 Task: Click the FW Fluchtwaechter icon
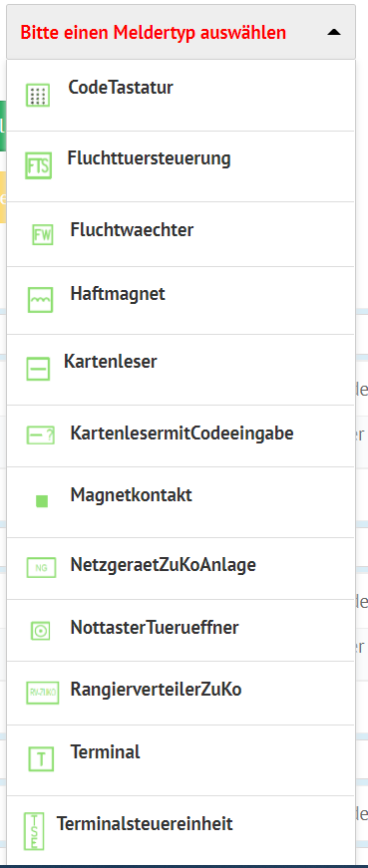42,235
